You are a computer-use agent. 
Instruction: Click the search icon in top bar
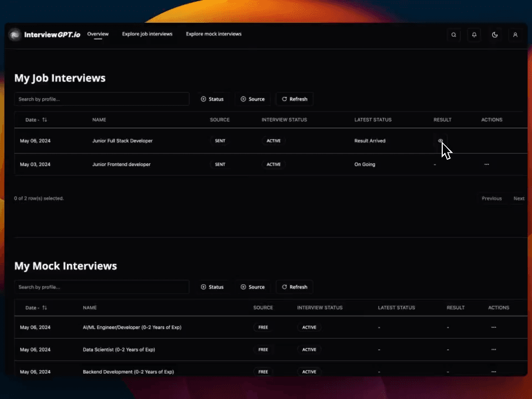pos(454,35)
